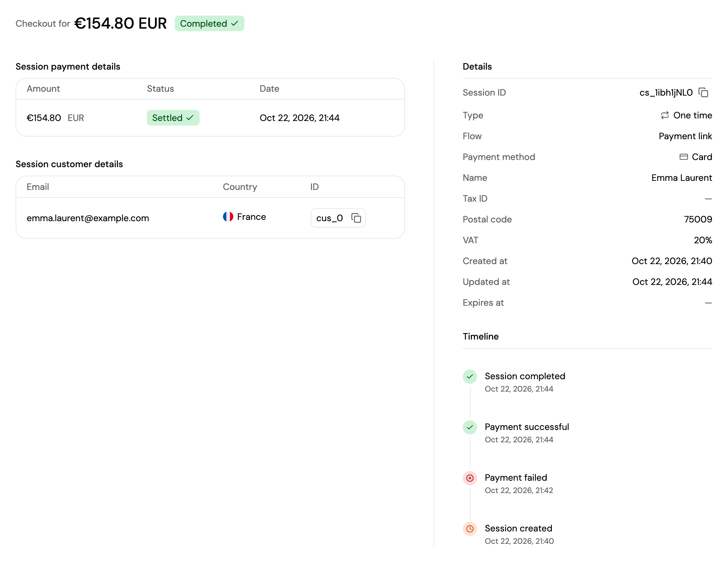Click the postal code 75009
The height and width of the screenshot is (562, 728).
pyautogui.click(x=698, y=220)
